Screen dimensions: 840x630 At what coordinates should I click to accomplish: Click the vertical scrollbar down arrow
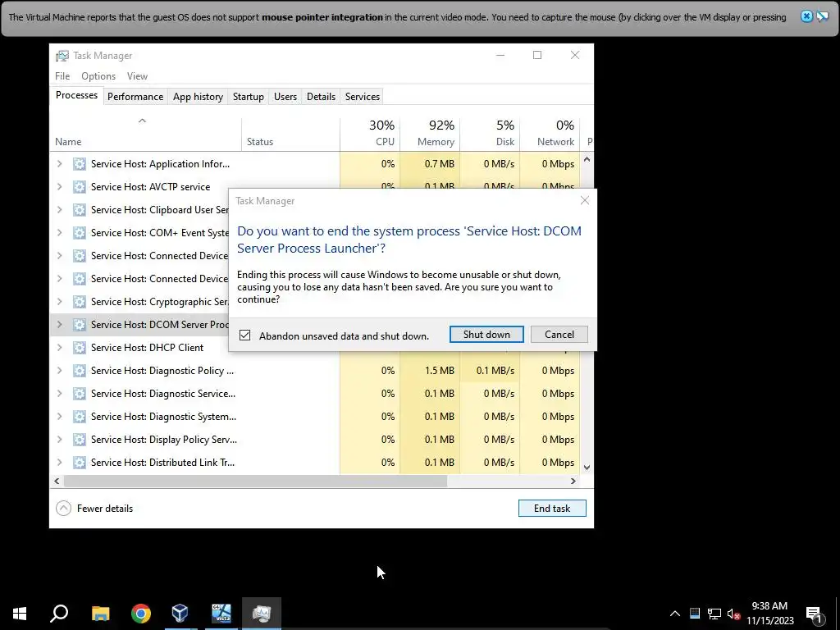(x=587, y=467)
